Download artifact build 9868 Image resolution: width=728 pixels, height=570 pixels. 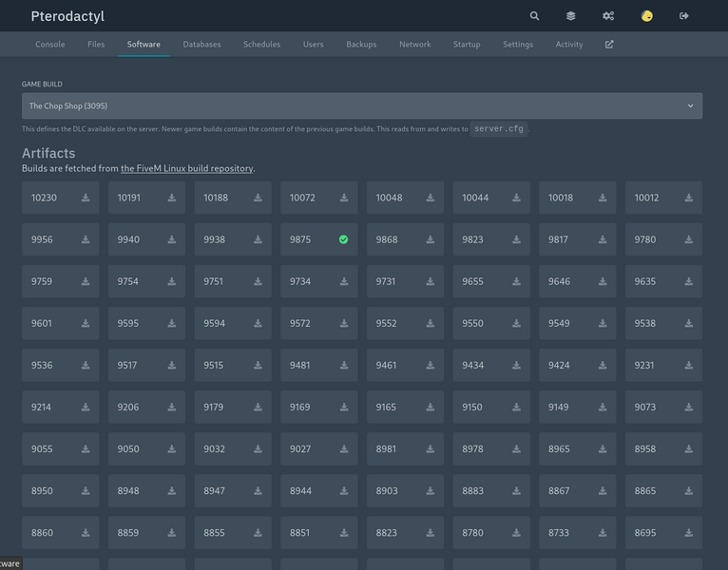click(431, 239)
